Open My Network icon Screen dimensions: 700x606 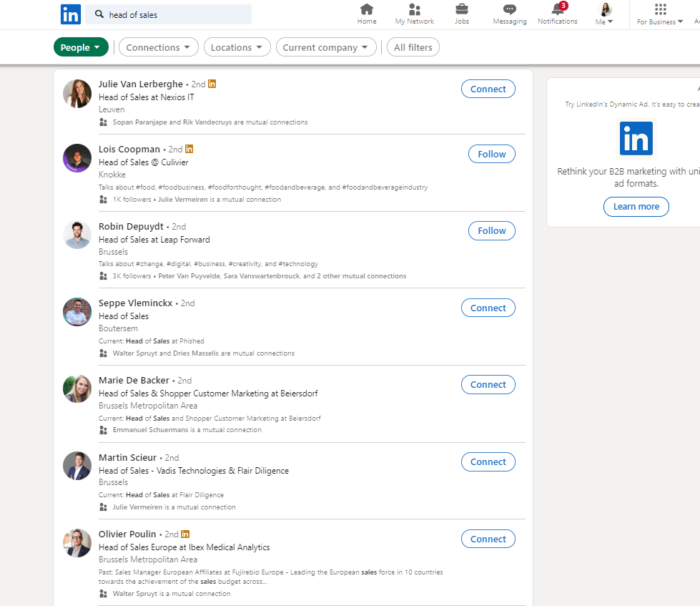(415, 9)
